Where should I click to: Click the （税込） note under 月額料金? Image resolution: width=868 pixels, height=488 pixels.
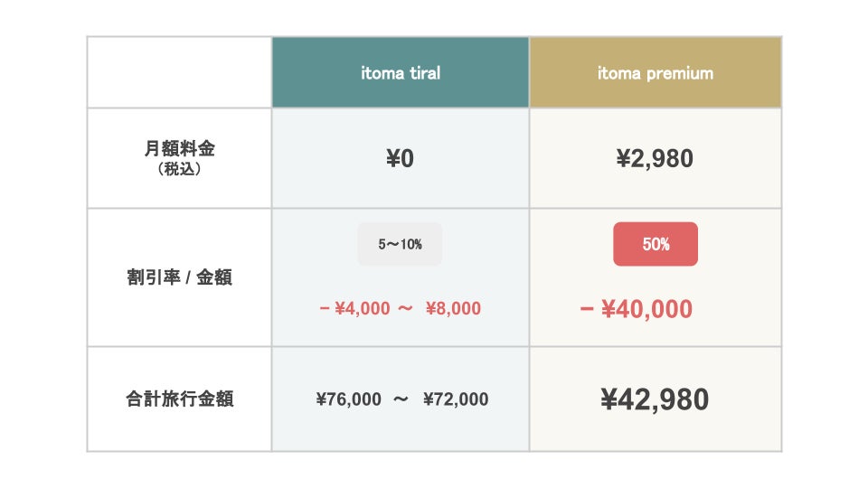click(179, 169)
